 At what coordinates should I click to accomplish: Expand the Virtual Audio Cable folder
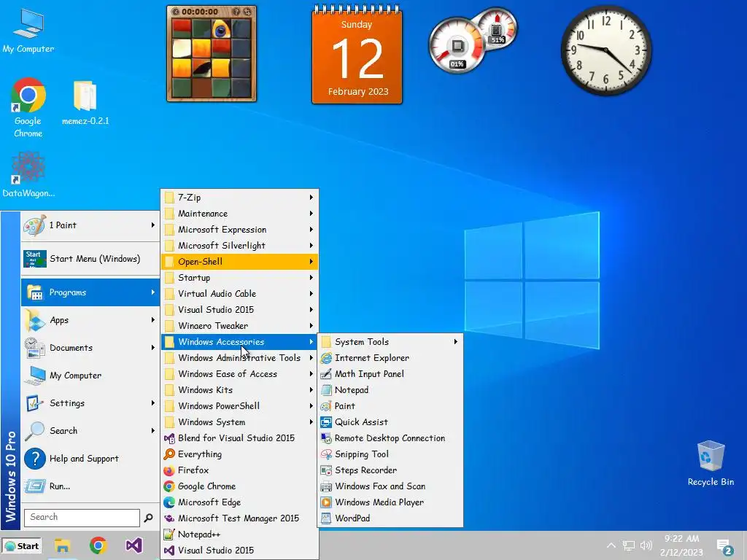click(x=239, y=293)
